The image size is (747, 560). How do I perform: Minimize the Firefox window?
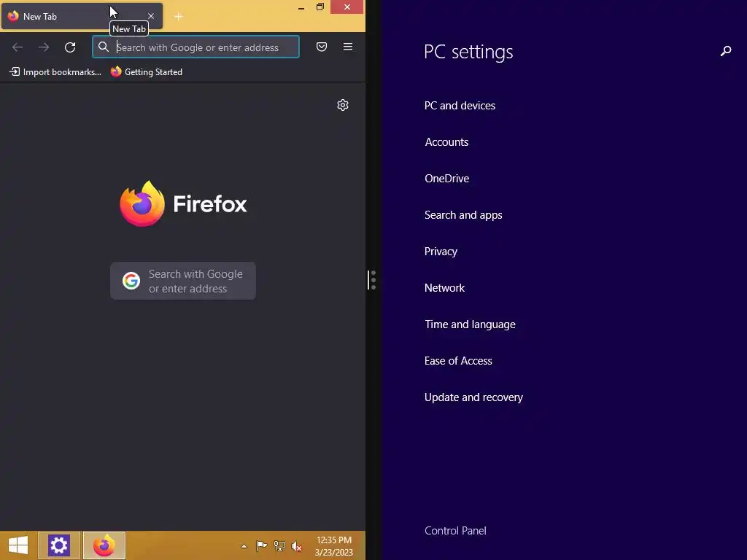(301, 7)
